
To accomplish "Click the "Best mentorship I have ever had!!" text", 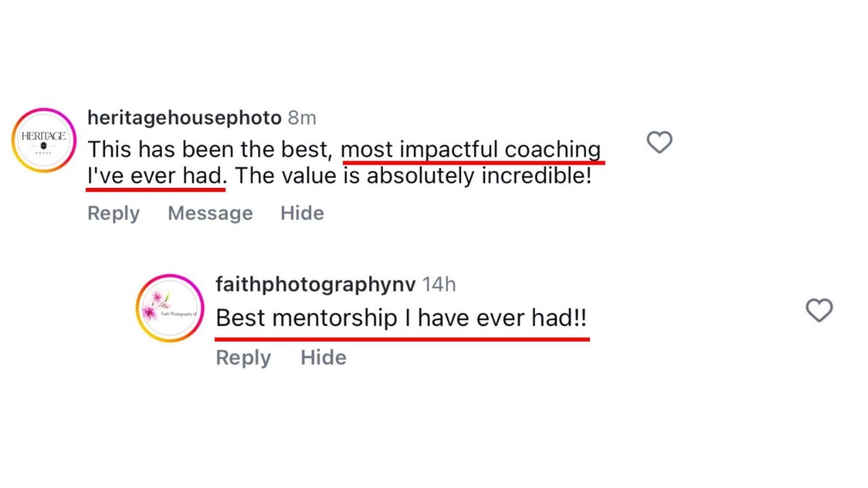I will pos(401,318).
